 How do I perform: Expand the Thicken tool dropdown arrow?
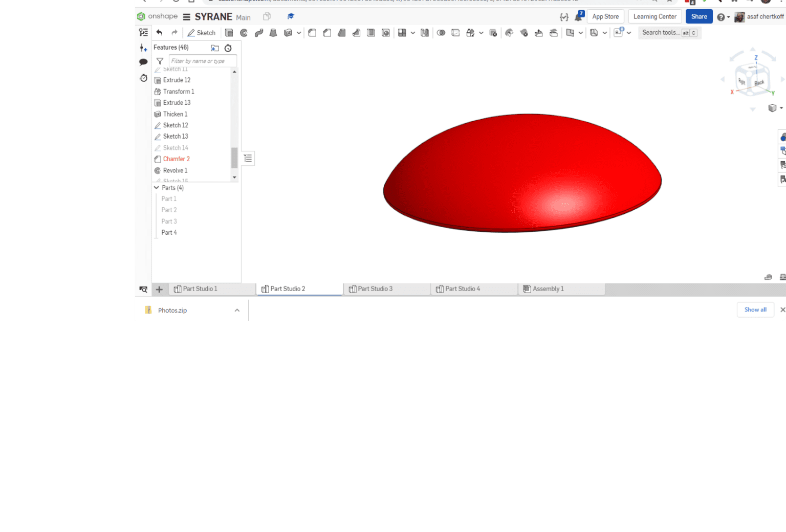pos(299,33)
